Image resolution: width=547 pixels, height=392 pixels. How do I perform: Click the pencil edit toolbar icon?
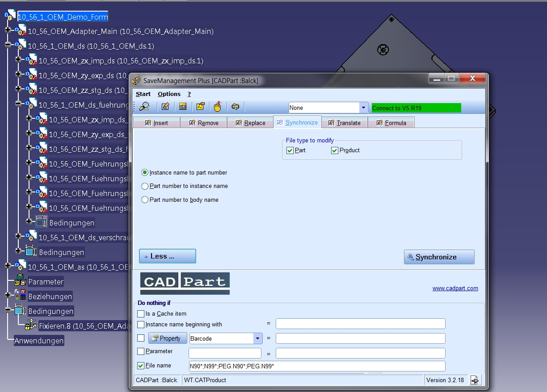[165, 107]
